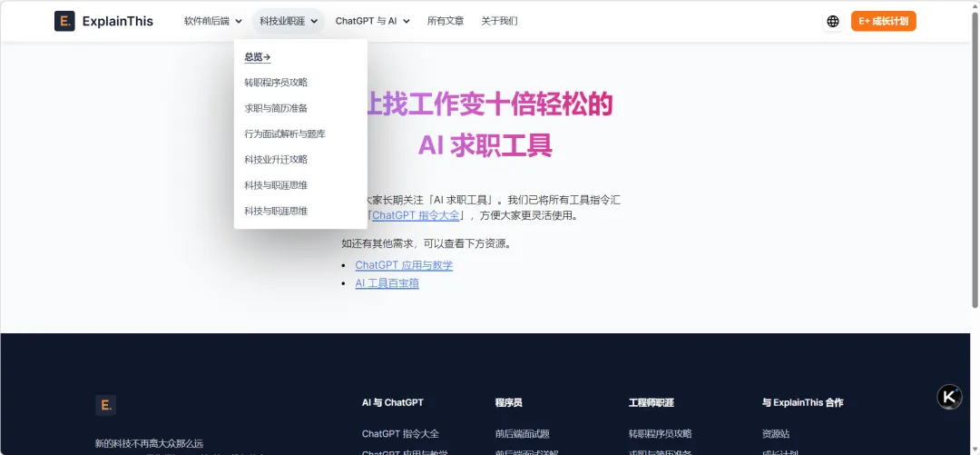Viewport: 980px width, 455px height.
Task: Click the page vertical scrollbar thumb
Action: point(975,160)
